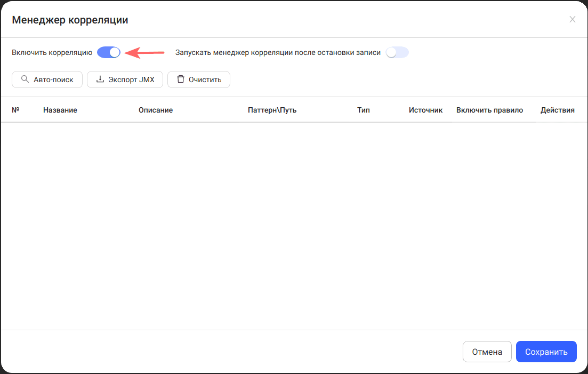This screenshot has height=374, width=588.
Task: Click the Паттерн\Путь column header
Action: tap(272, 110)
